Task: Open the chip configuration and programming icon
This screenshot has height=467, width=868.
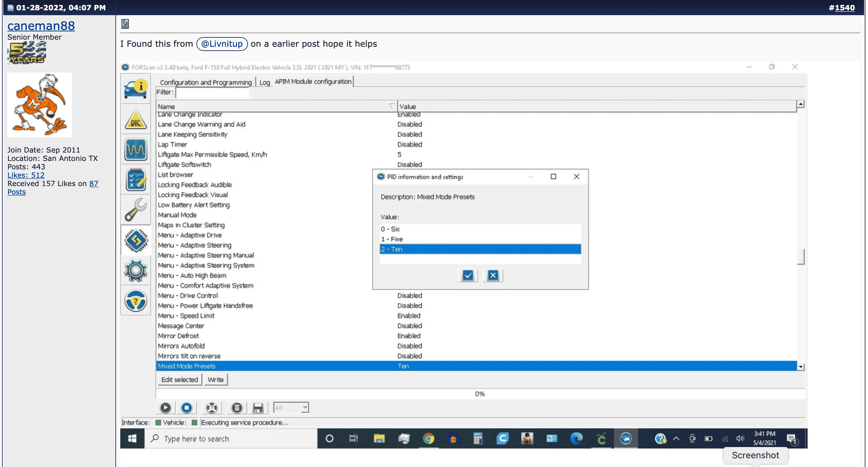Action: pyautogui.click(x=136, y=241)
